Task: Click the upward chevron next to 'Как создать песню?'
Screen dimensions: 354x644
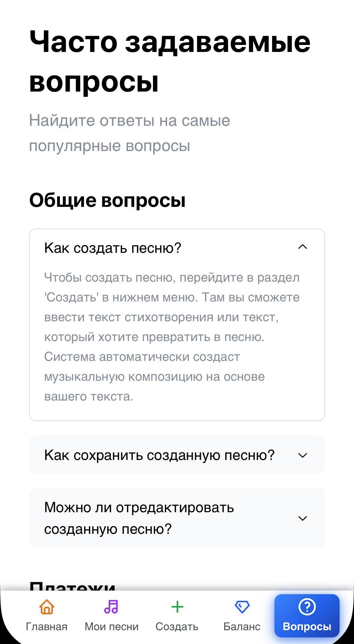Action: [304, 247]
